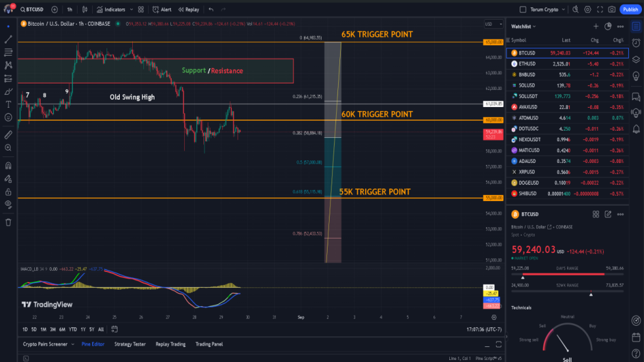
Task: Open the emoji icons tool
Action: pos(8,117)
